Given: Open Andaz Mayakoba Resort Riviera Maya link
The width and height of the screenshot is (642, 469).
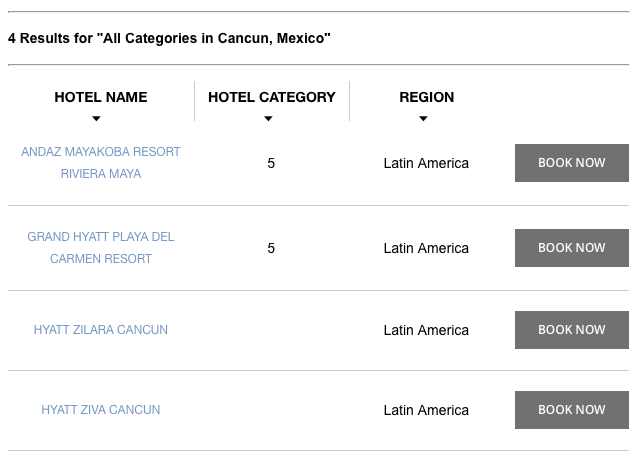Looking at the screenshot, I should [101, 163].
